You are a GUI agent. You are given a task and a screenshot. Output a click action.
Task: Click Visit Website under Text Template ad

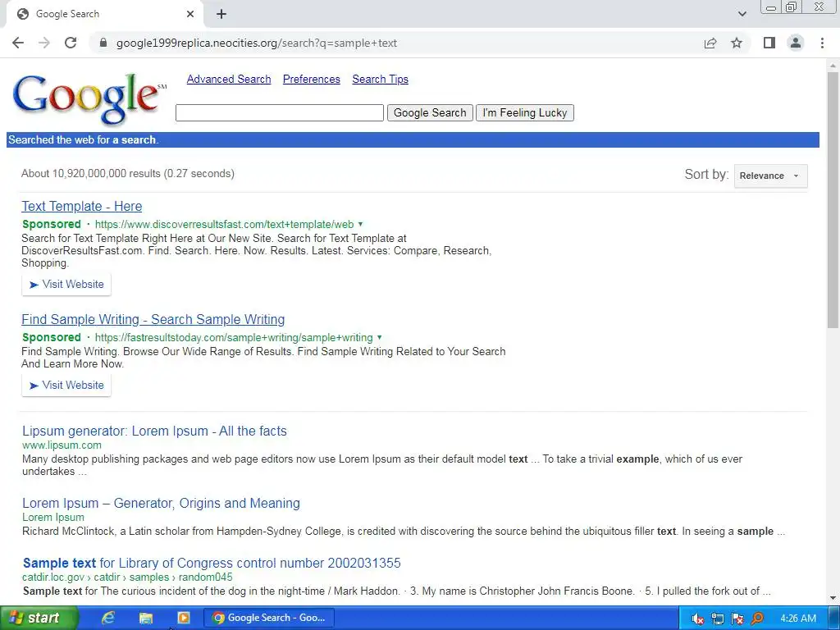coord(66,285)
